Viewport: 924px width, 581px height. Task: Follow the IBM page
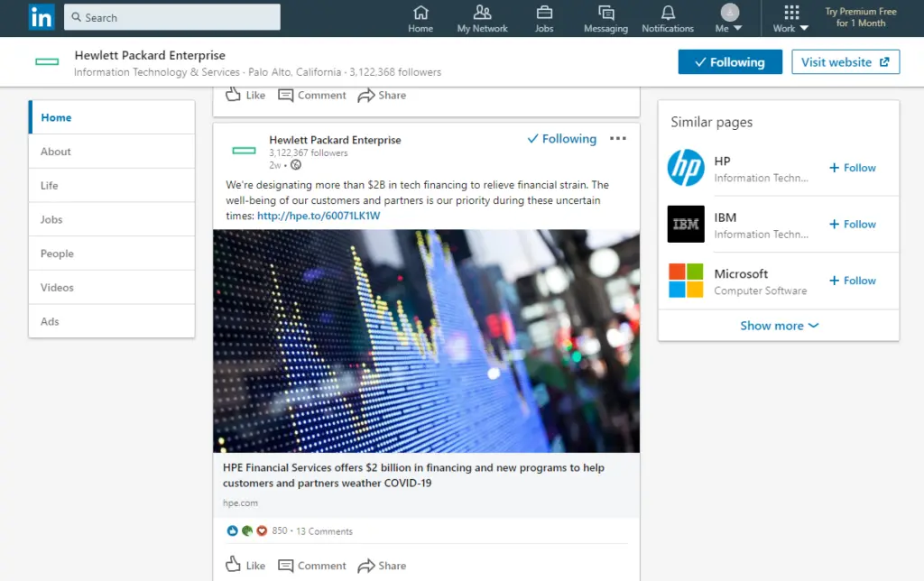[853, 224]
